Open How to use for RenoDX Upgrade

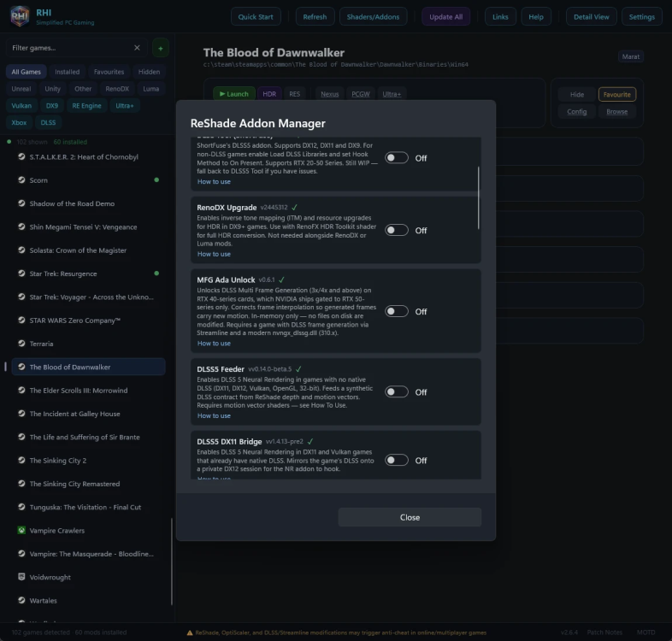pyautogui.click(x=214, y=254)
